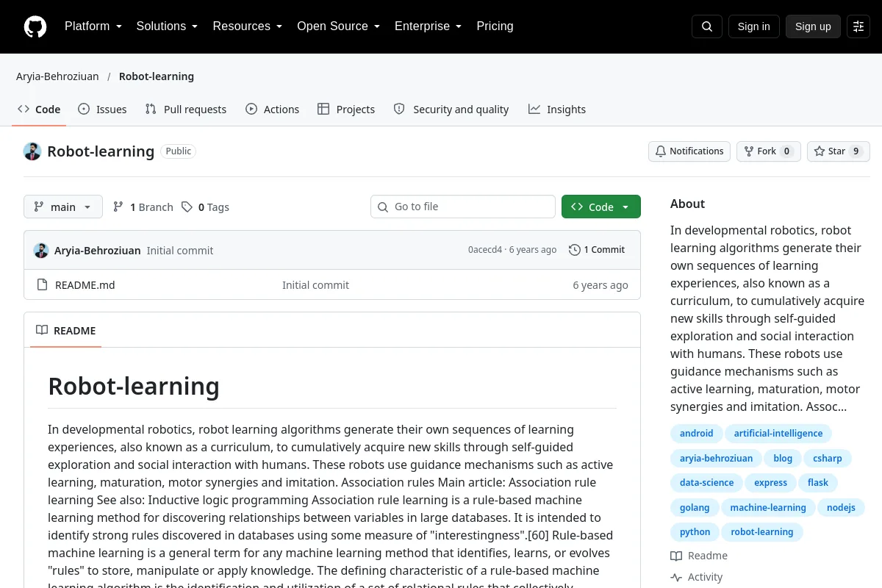Open the GitHub homepage logo

click(35, 26)
